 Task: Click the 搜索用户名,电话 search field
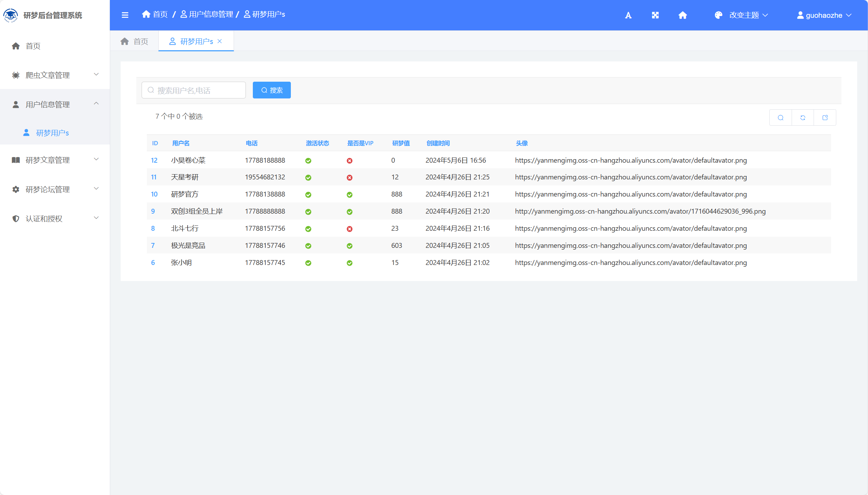tap(194, 90)
